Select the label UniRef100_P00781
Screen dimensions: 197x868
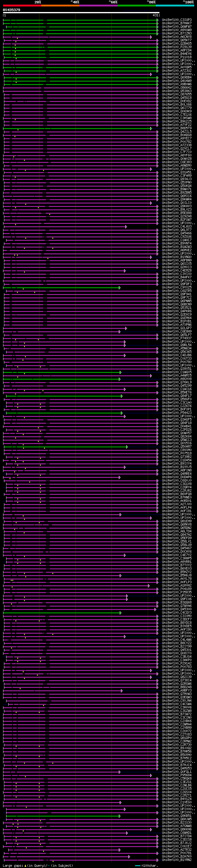[176, 853]
